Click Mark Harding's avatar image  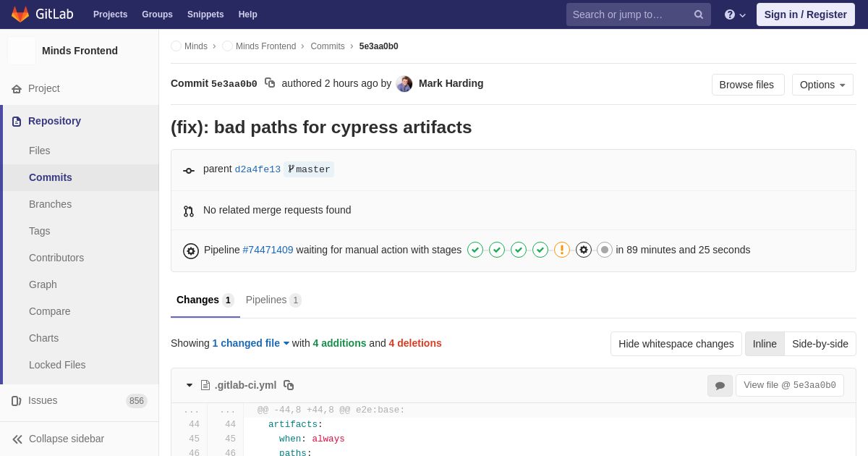coord(404,83)
